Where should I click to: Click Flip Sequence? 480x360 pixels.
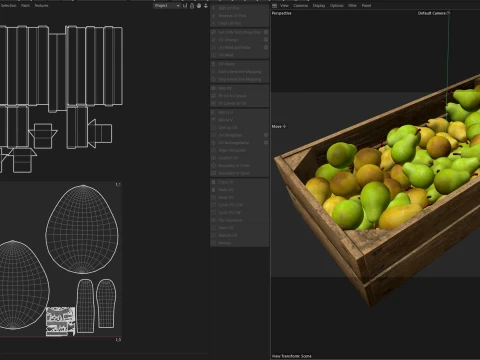click(239, 220)
